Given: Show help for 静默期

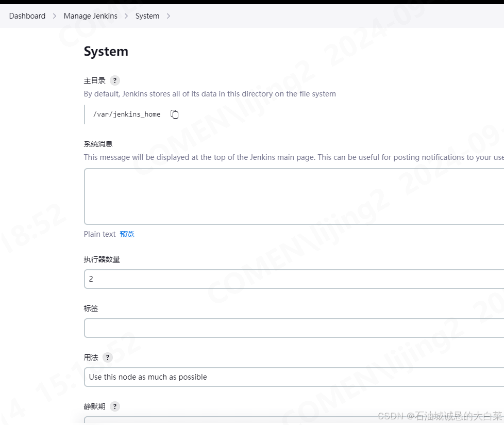Looking at the screenshot, I should click(115, 406).
